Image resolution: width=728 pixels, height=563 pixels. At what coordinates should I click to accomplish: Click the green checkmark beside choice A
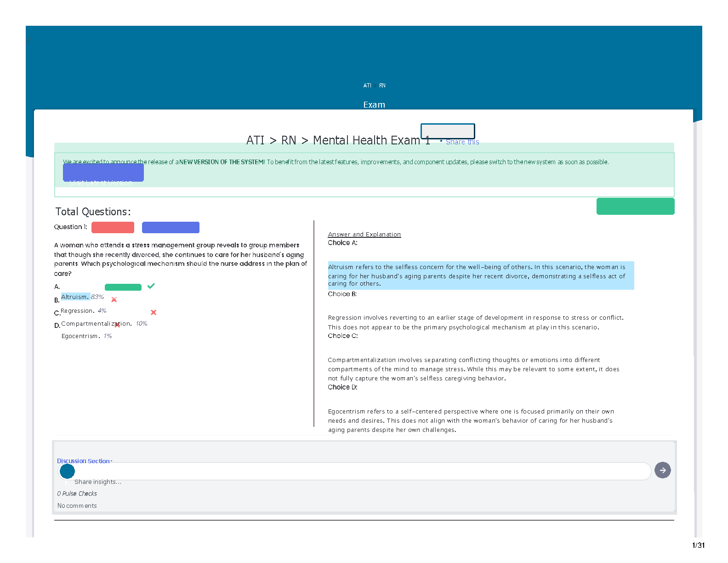[151, 286]
